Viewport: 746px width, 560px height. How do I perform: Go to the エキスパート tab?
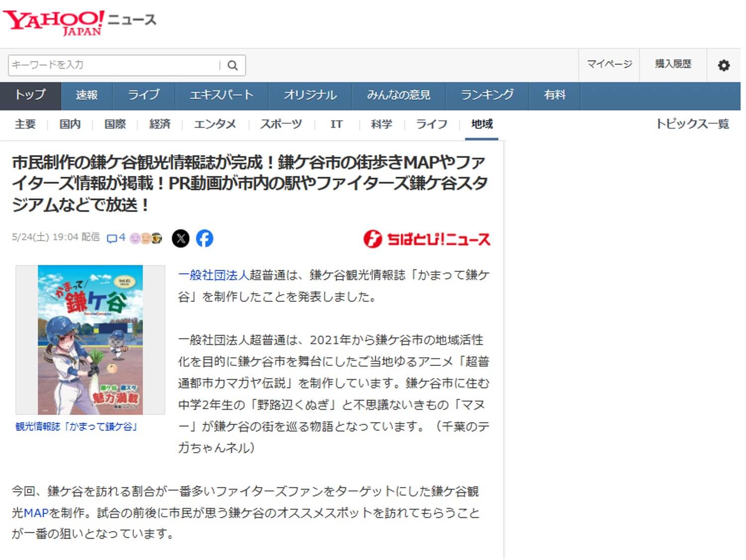[221, 96]
